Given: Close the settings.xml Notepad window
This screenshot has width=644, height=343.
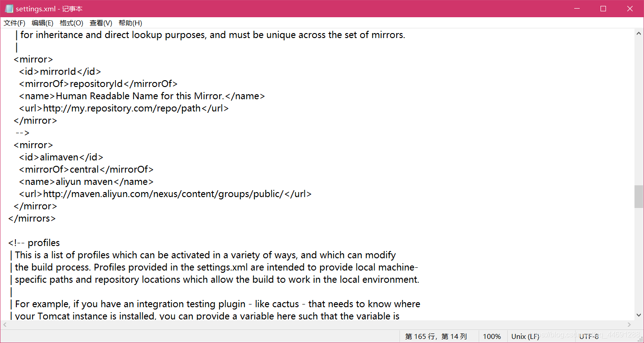Looking at the screenshot, I should coord(630,9).
